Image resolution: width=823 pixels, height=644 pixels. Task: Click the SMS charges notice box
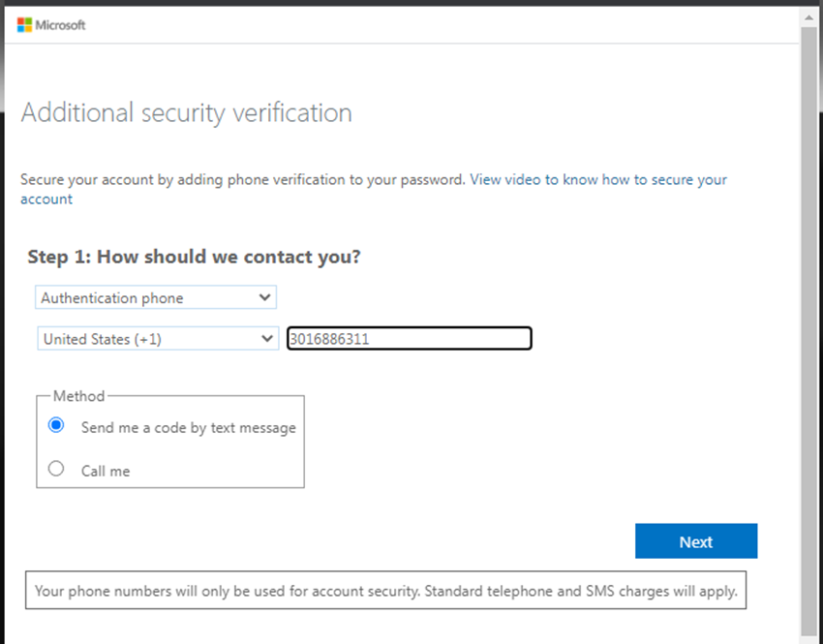[385, 590]
